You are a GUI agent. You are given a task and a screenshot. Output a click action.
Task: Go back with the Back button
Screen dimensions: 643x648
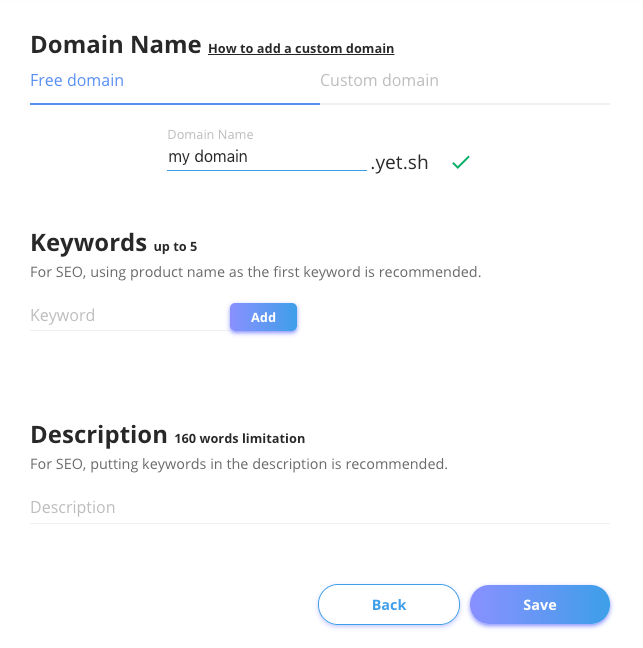click(388, 605)
